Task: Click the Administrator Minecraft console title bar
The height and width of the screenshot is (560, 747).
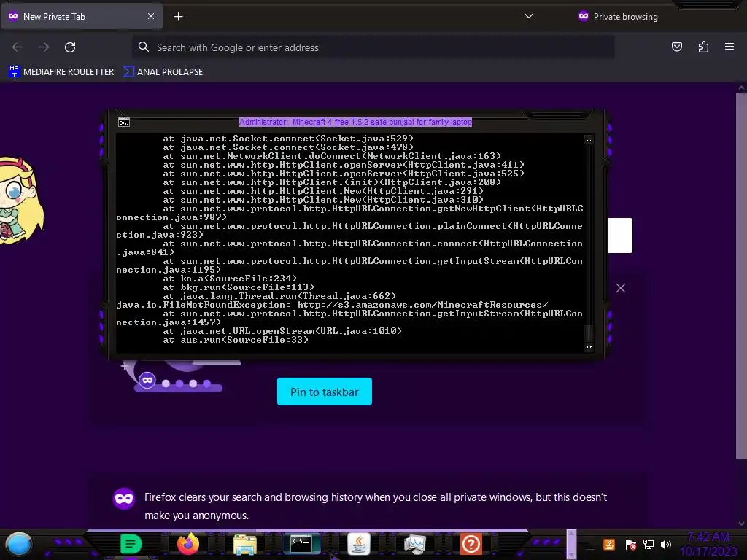Action: pyautogui.click(x=355, y=122)
